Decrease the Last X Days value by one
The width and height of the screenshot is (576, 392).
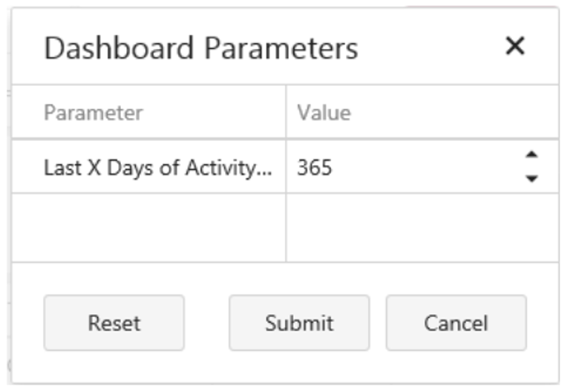tap(531, 179)
